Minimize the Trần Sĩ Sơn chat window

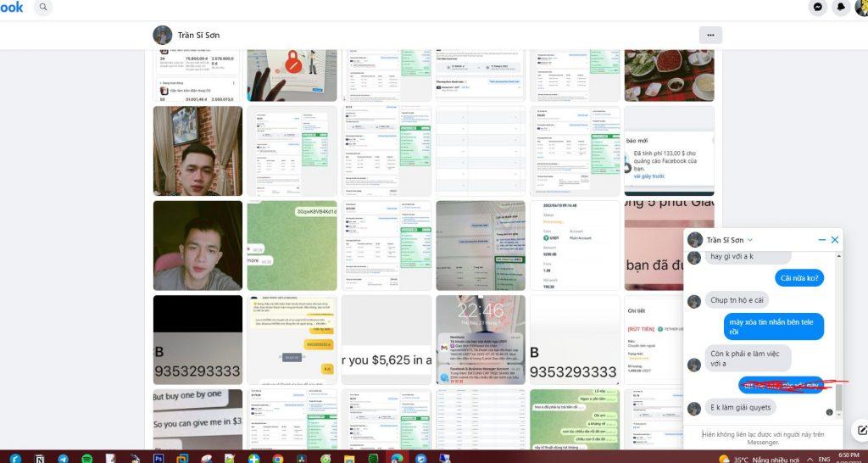[x=821, y=240]
